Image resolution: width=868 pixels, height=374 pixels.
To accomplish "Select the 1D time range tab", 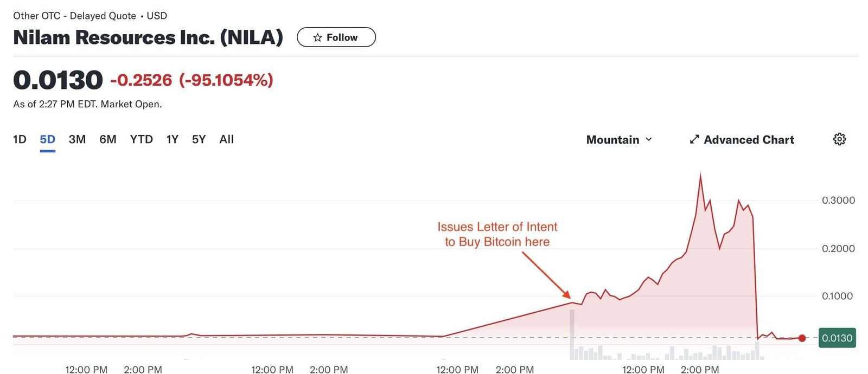I will 20,139.
